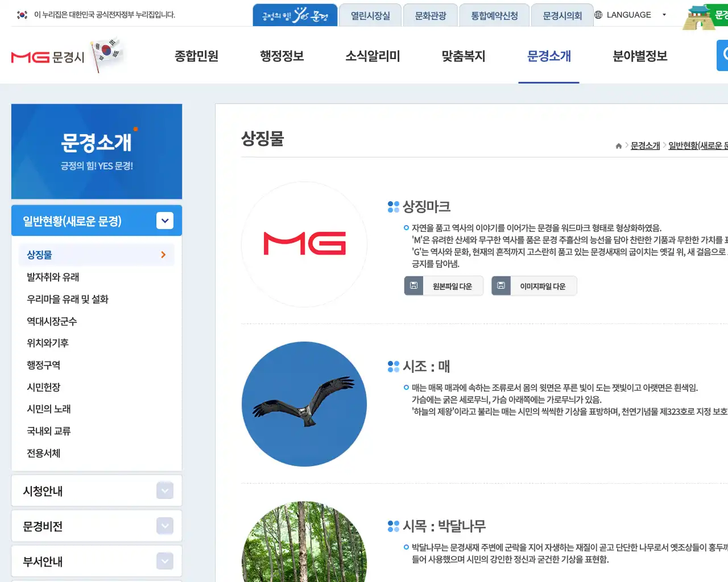Expand the 부서안내 sidebar section
The width and height of the screenshot is (728, 582).
click(165, 561)
